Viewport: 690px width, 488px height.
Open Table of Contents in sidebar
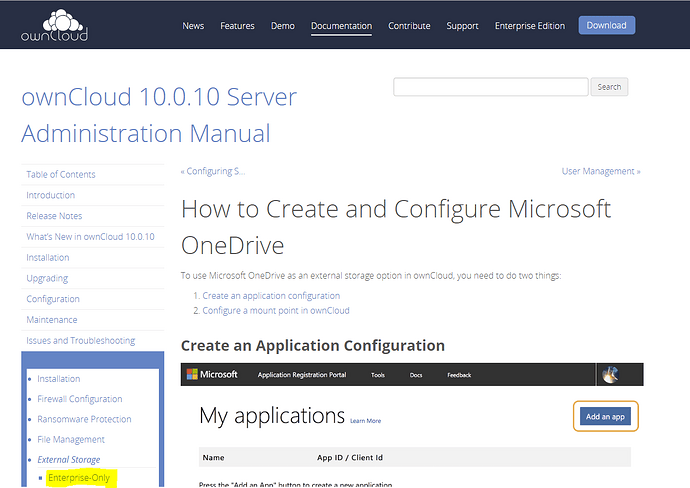pyautogui.click(x=61, y=174)
